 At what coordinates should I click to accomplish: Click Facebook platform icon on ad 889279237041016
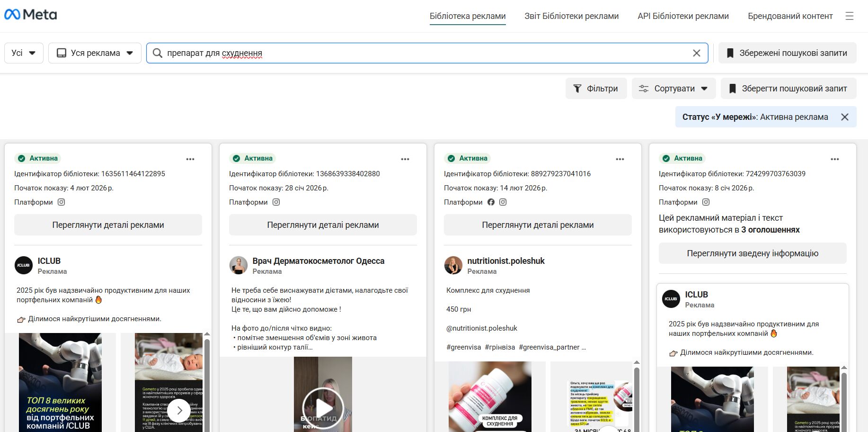click(491, 202)
